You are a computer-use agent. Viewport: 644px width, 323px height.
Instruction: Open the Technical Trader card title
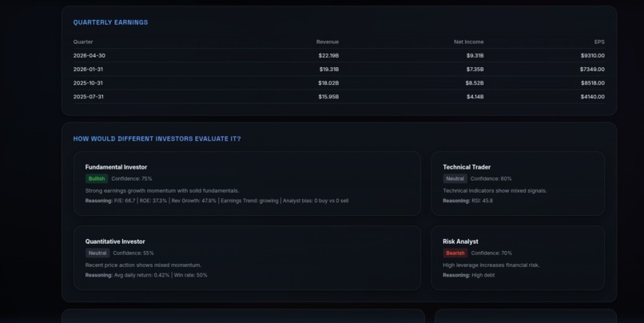(467, 167)
